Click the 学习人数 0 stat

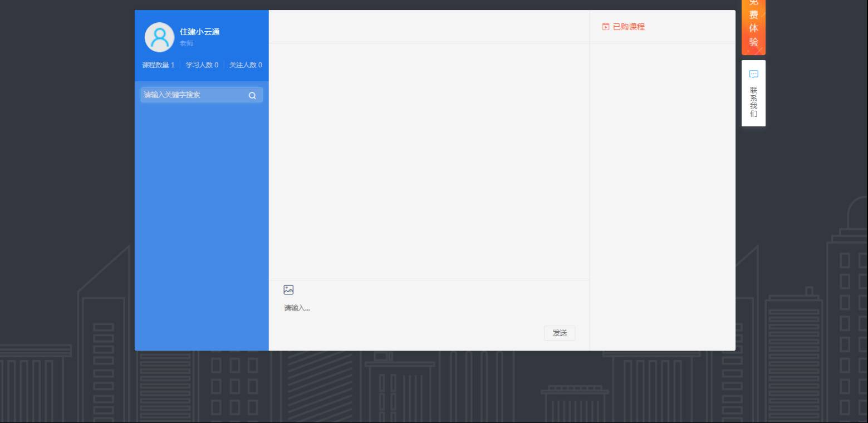point(202,65)
